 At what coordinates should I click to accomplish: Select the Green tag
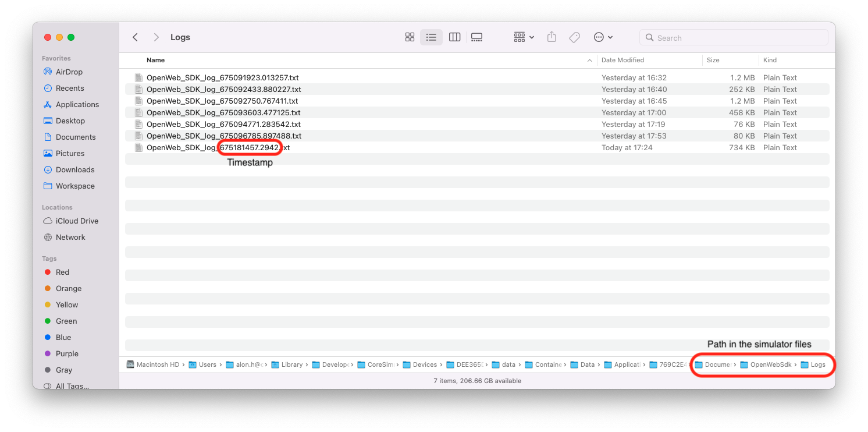tap(61, 321)
